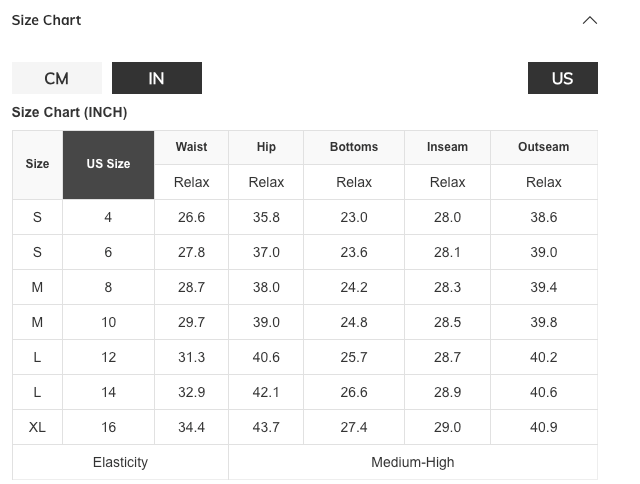Select the Hip column header
The width and height of the screenshot is (640, 484).
click(266, 147)
